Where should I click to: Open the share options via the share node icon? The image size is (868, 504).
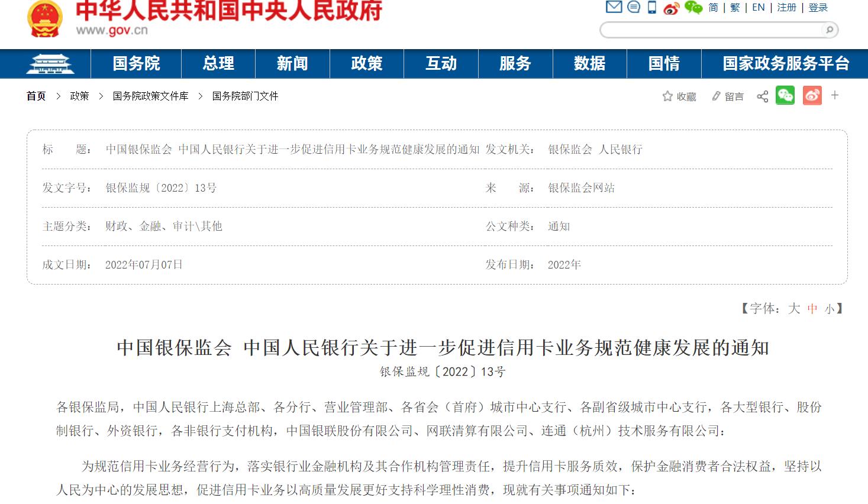(762, 96)
